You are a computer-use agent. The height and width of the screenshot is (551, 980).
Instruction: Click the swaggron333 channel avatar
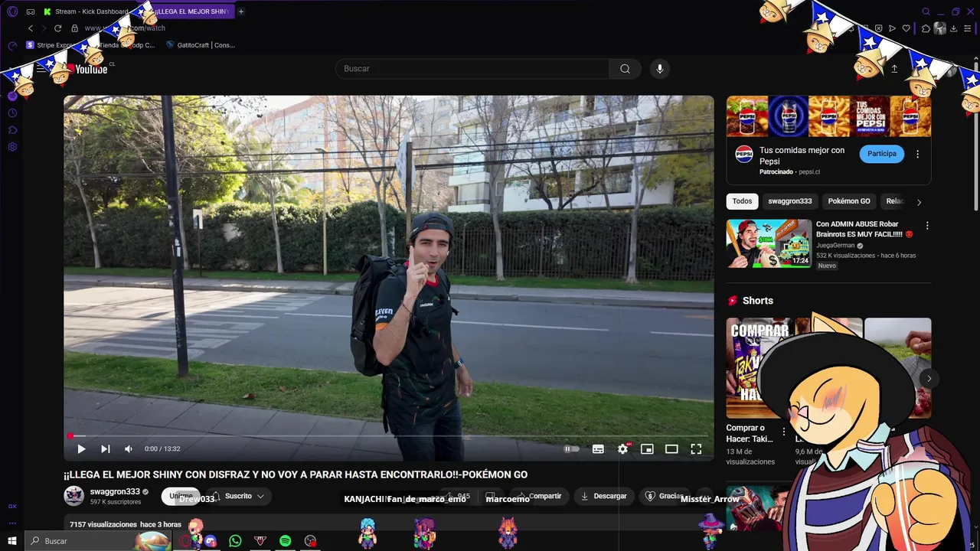coord(73,496)
